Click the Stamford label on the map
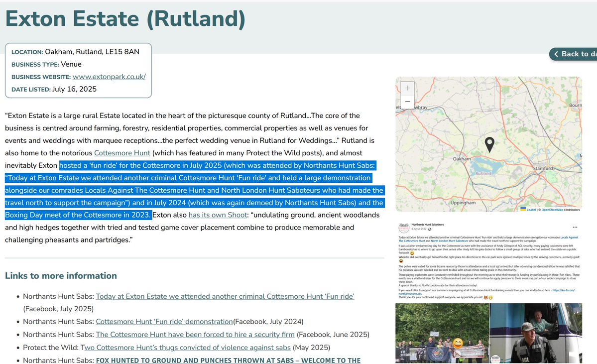This screenshot has width=597, height=364. pyautogui.click(x=543, y=168)
